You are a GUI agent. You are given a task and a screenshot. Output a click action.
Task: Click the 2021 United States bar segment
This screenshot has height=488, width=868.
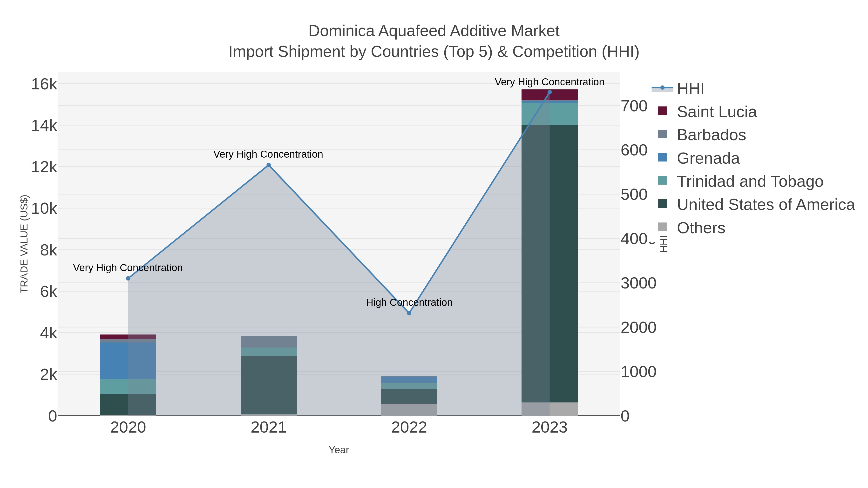click(269, 385)
